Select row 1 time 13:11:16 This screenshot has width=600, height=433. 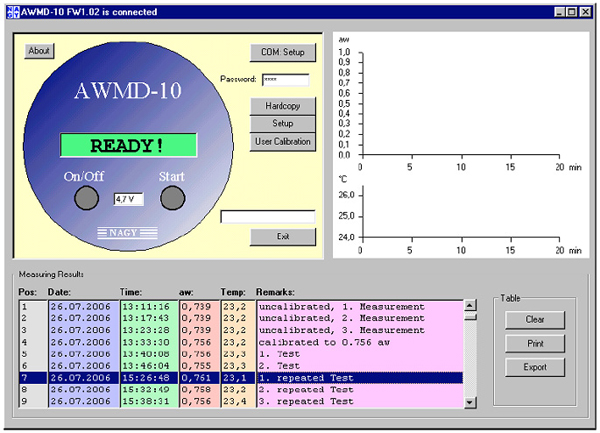[146, 307]
